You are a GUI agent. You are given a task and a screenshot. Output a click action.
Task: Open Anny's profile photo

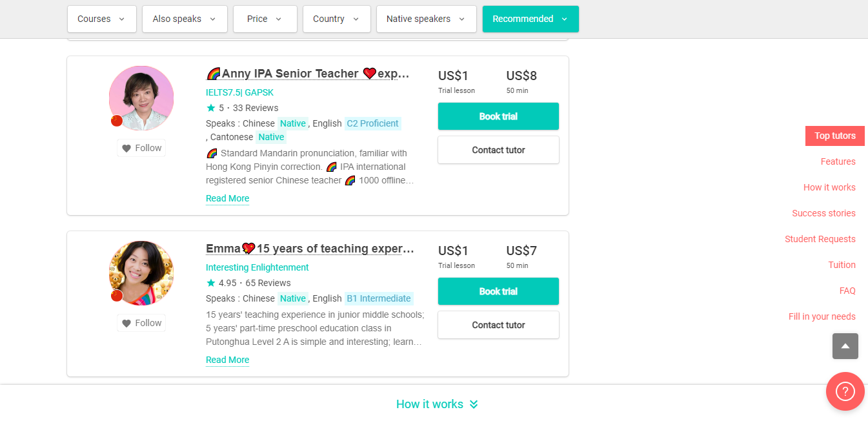[141, 98]
